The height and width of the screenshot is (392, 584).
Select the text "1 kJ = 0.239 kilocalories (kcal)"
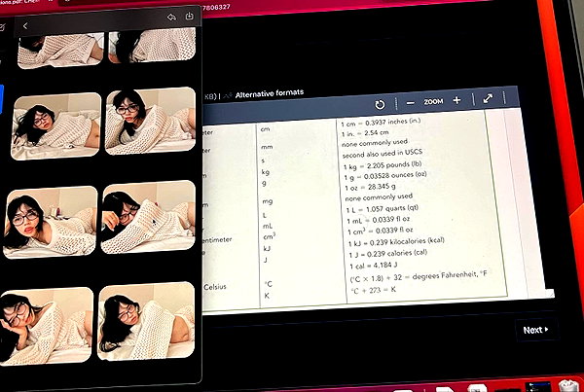[x=396, y=242]
